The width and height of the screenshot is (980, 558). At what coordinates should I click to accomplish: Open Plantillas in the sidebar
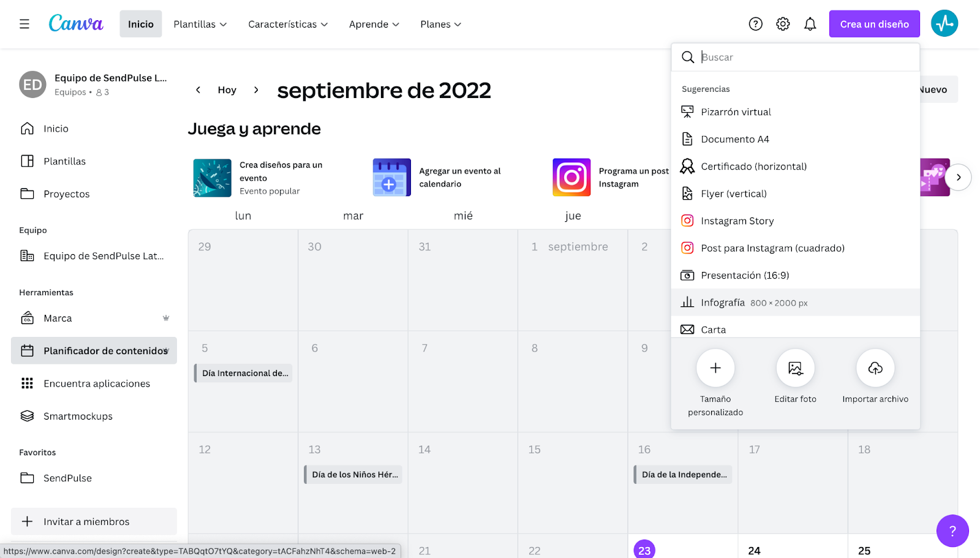[94, 161]
